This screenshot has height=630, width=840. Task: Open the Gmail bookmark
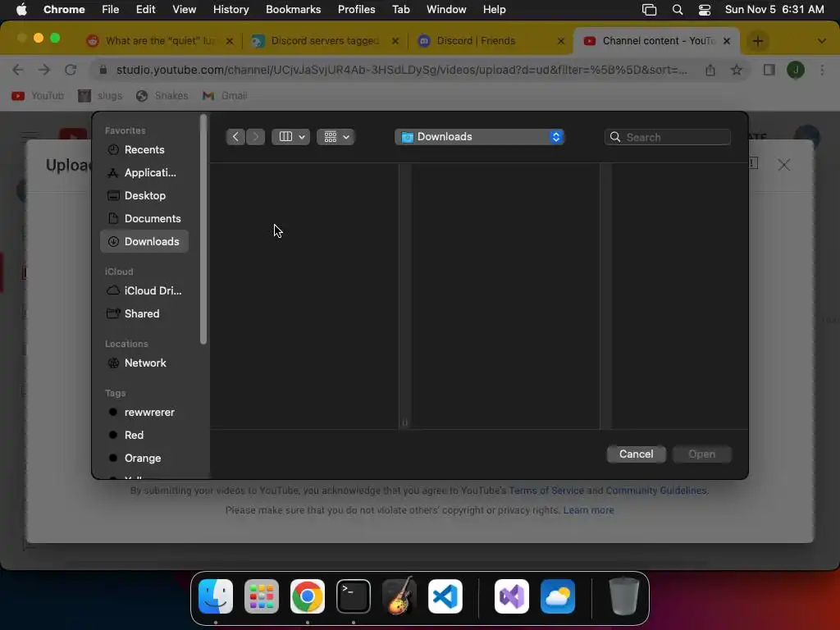pyautogui.click(x=225, y=96)
